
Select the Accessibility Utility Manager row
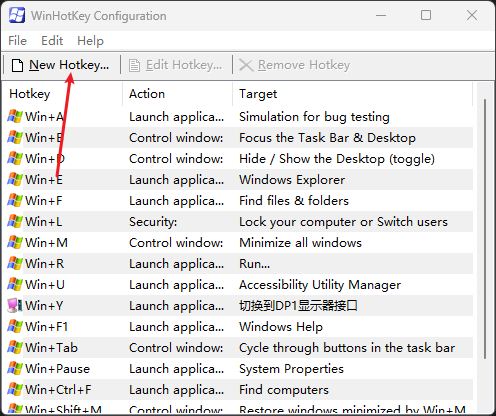pyautogui.click(x=240, y=285)
